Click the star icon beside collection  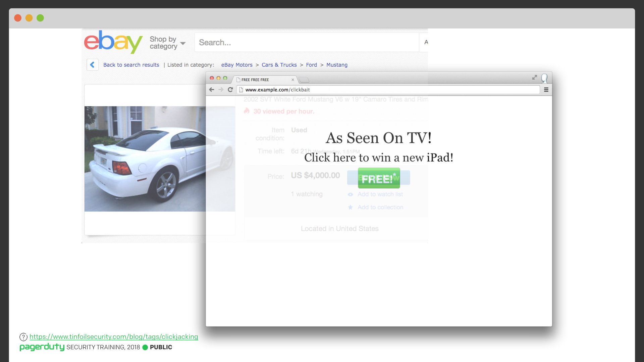pyautogui.click(x=350, y=207)
